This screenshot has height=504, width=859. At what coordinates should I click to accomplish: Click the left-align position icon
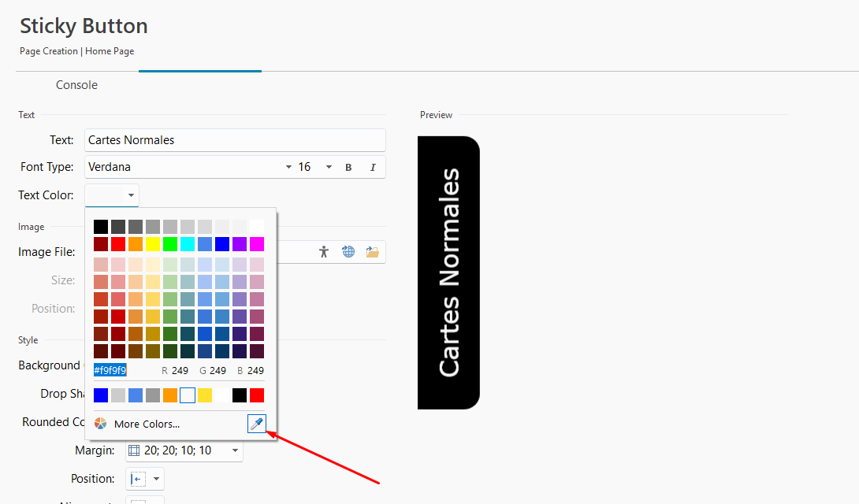138,479
